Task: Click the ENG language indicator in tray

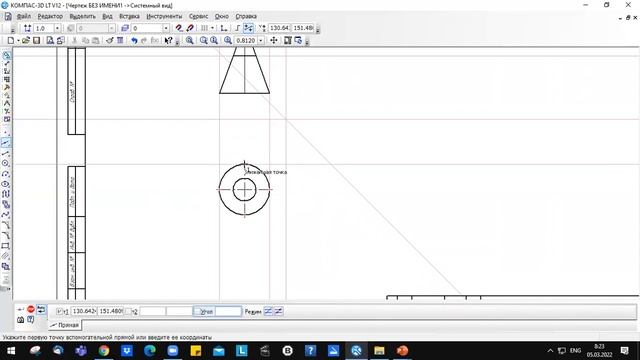Action: point(576,351)
